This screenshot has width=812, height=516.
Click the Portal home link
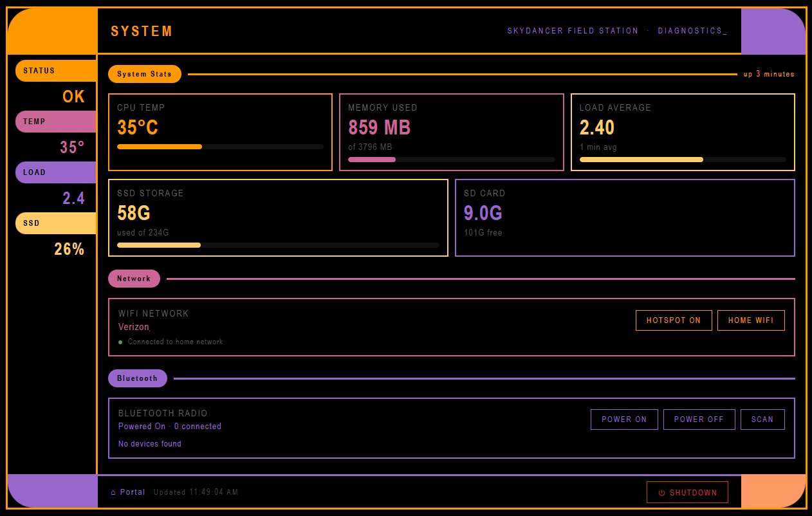tap(128, 492)
